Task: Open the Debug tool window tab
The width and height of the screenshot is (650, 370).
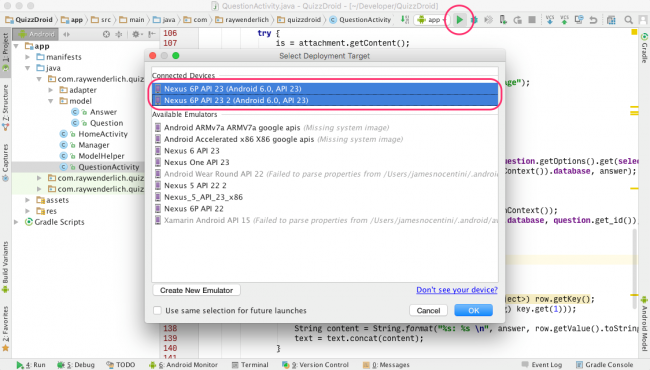Action: point(76,365)
